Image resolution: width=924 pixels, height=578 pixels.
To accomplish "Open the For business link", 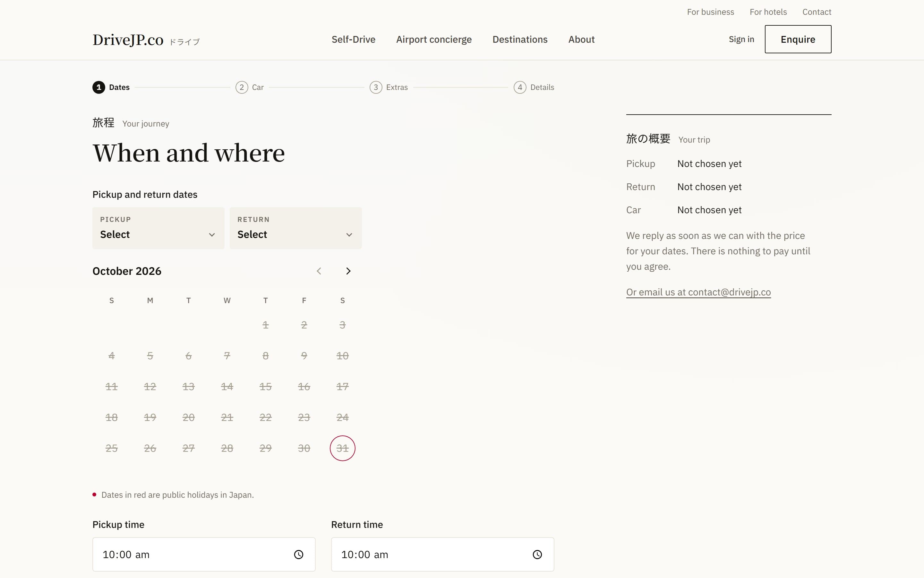I will [710, 12].
